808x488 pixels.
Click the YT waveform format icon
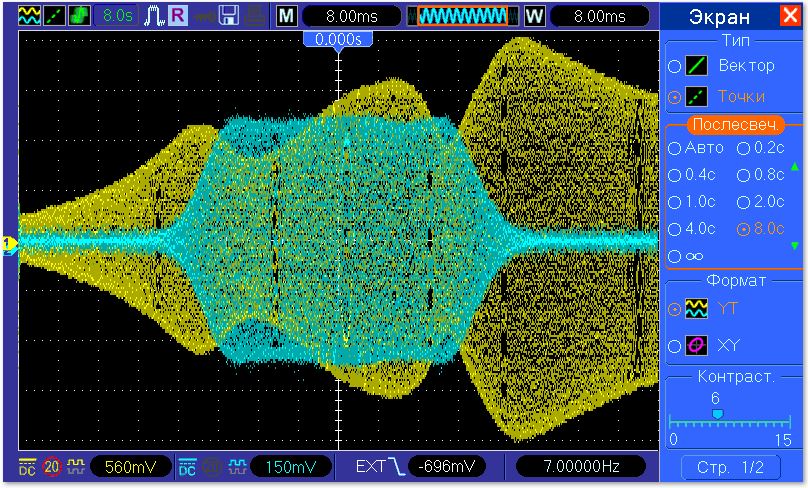(696, 309)
